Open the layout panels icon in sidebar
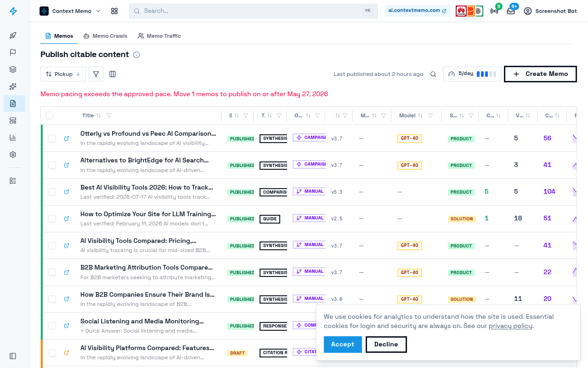Viewport: 588px width, 368px height. pyautogui.click(x=13, y=121)
